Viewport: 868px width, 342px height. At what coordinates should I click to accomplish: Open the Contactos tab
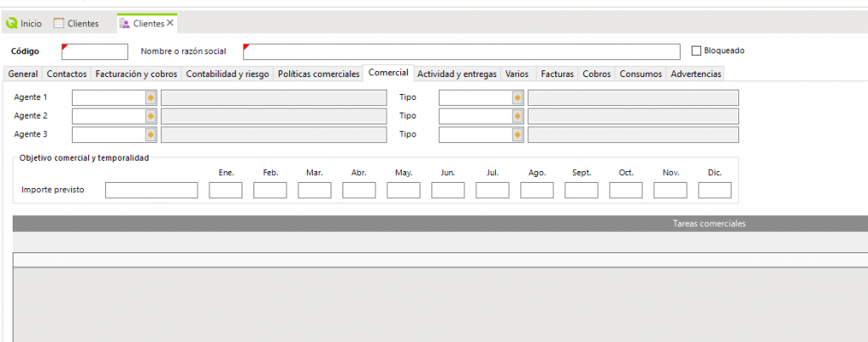click(x=67, y=74)
